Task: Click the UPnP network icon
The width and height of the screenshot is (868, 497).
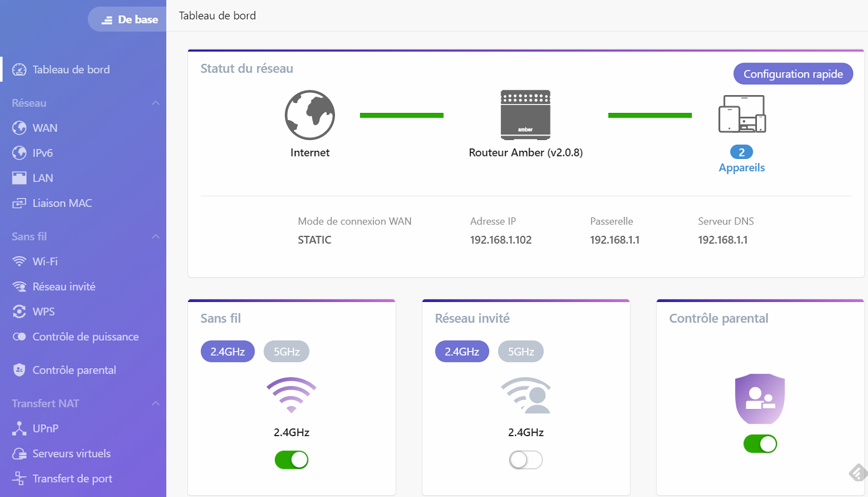Action: 19,428
